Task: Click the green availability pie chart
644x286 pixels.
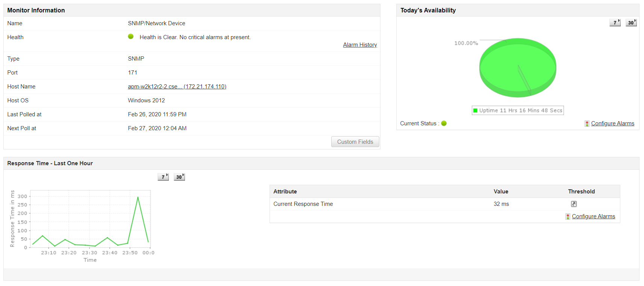Action: (518, 68)
